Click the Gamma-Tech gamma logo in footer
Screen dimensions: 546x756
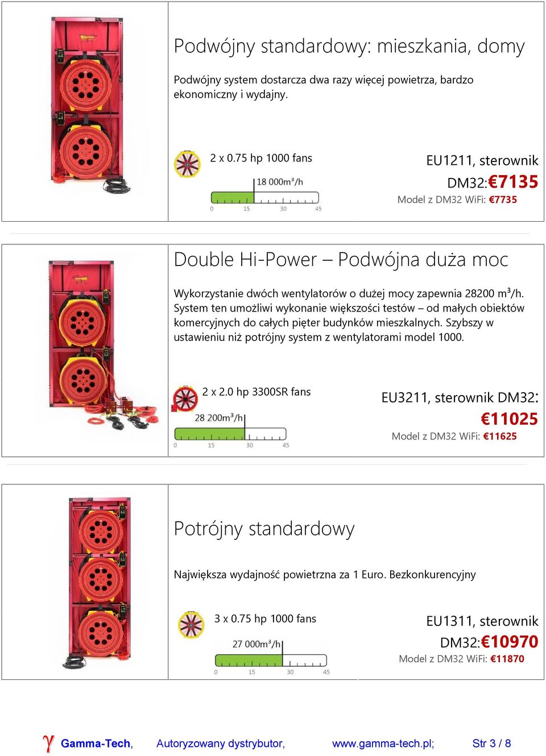(48, 743)
